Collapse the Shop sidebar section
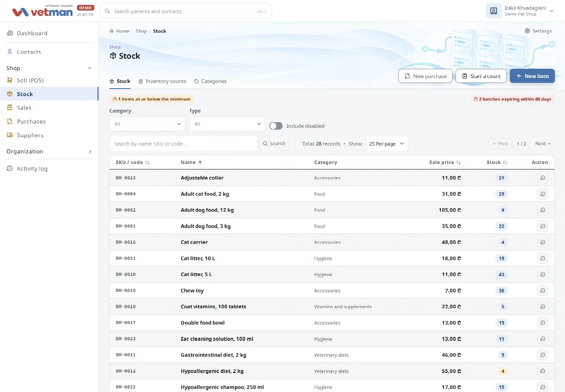Screen dimensions: 565x392 tap(90, 68)
